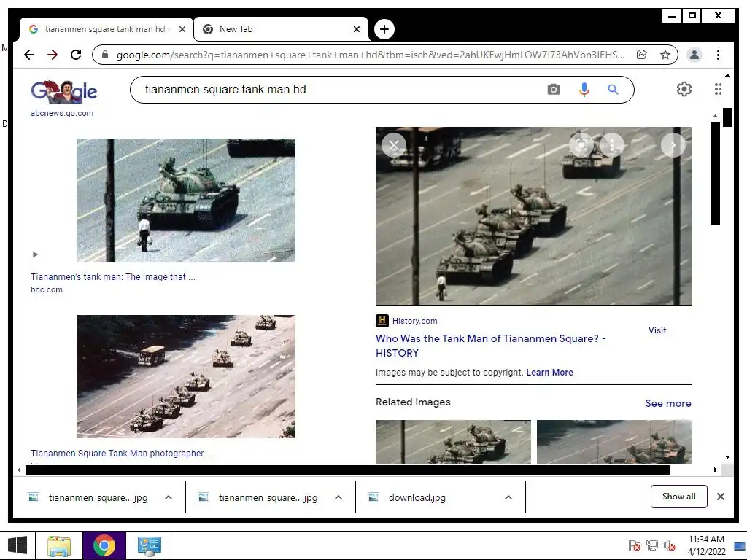Click the Action Center flag tray icon
Viewport: 747px width, 560px height.
click(634, 545)
